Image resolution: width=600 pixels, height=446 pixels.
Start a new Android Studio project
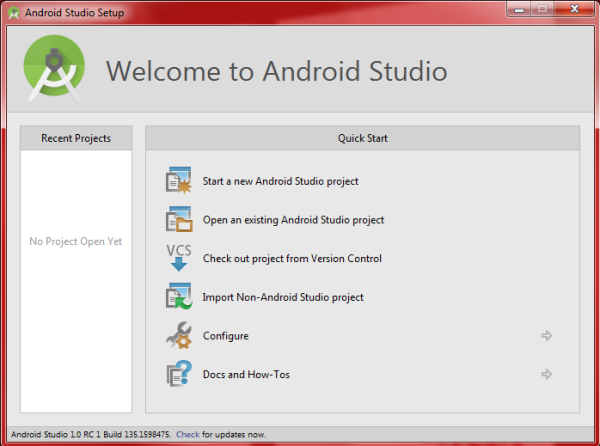click(280, 181)
